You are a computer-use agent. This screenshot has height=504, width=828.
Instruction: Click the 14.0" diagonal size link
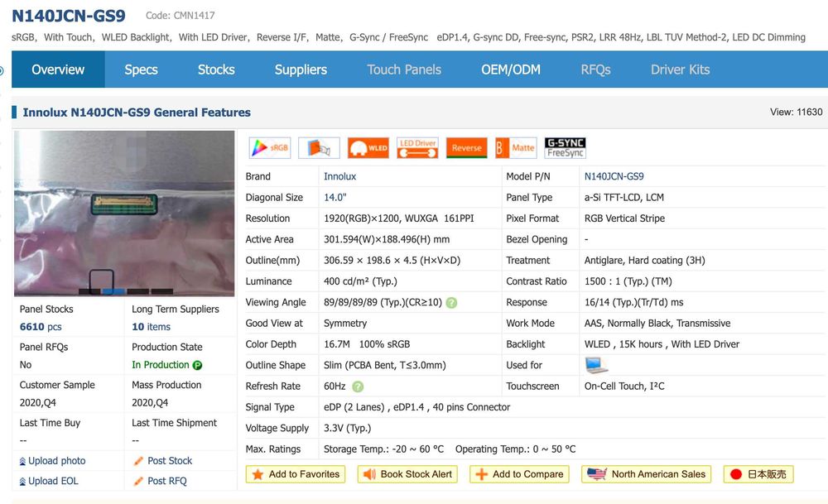335,197
